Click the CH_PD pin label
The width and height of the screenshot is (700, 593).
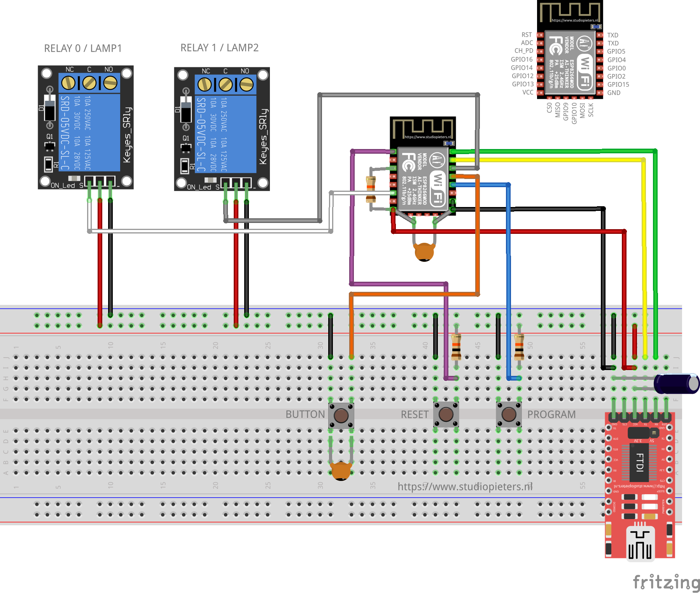coord(523,51)
